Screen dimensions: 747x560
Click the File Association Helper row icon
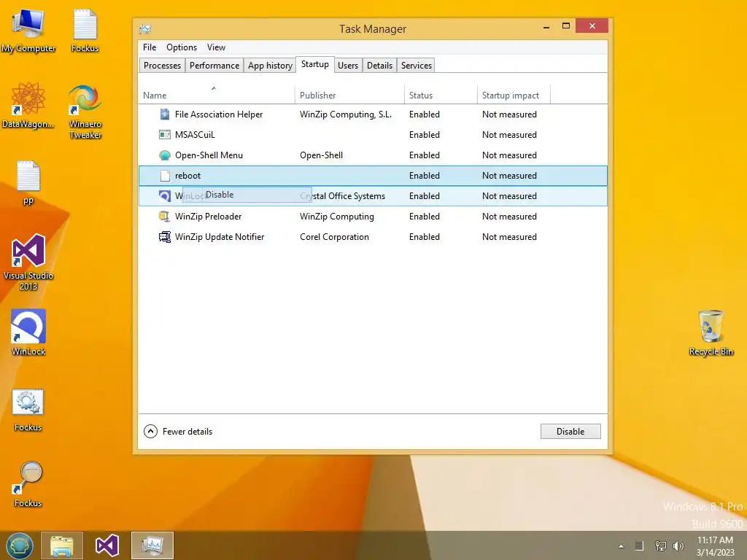(x=164, y=114)
